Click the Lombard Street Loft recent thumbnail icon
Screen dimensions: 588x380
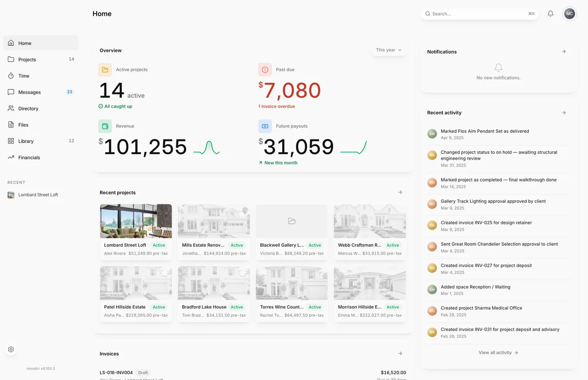click(11, 195)
